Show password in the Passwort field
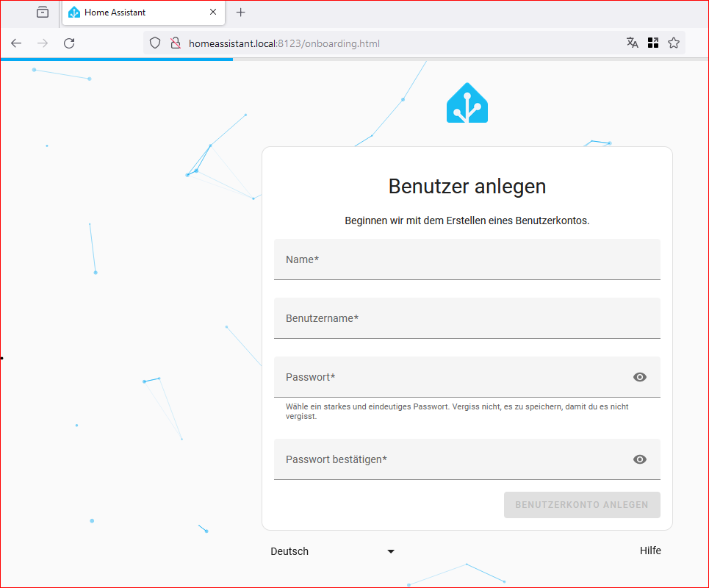This screenshot has height=588, width=709. tap(640, 377)
